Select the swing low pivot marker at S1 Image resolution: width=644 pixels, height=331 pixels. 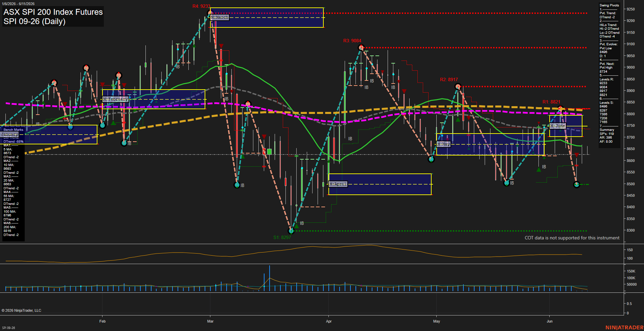tap(291, 231)
